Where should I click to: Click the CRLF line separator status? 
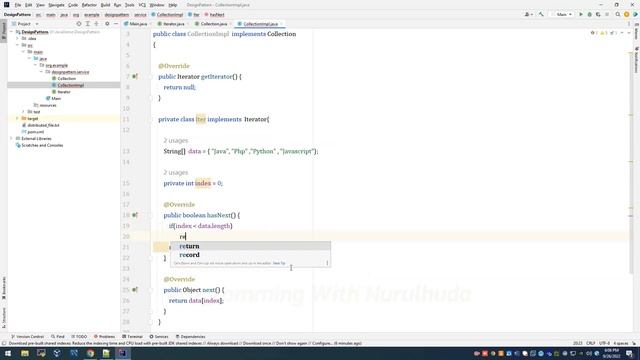pyautogui.click(x=591, y=343)
